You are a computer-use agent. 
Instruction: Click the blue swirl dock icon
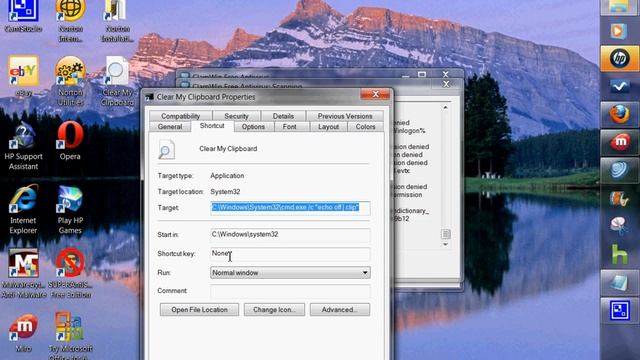coord(620,169)
